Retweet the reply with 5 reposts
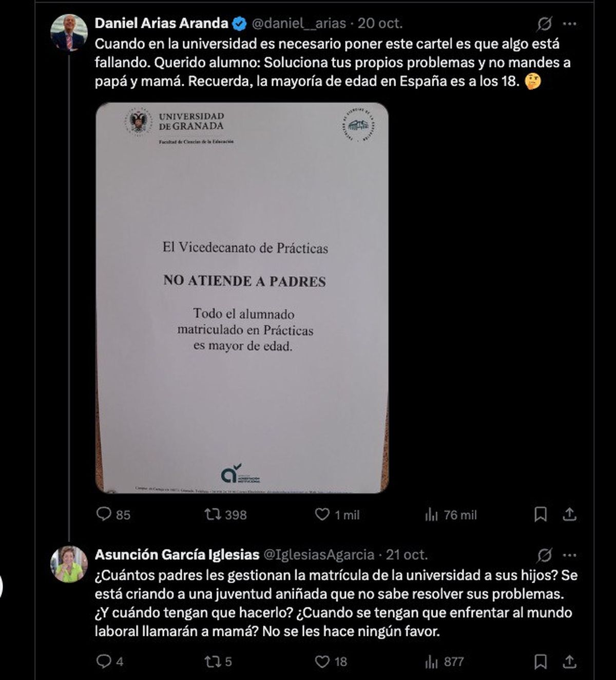Screen dimensions: 616x680 click(x=219, y=662)
